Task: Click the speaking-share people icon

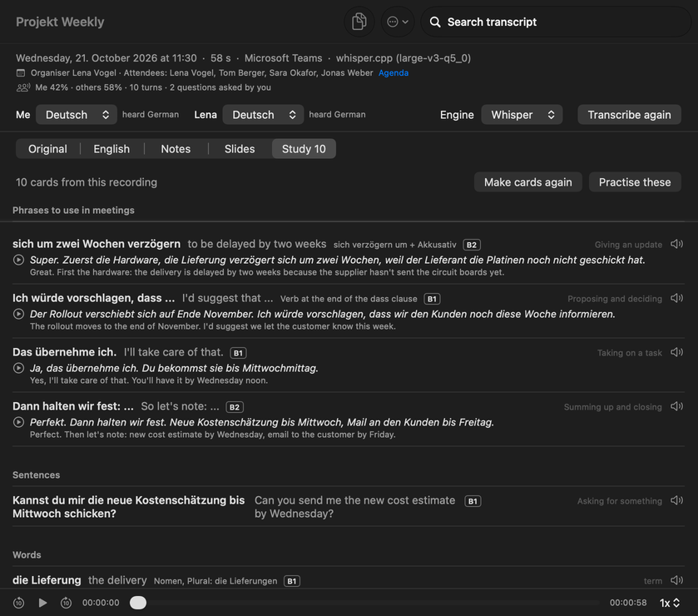Action: pos(23,87)
